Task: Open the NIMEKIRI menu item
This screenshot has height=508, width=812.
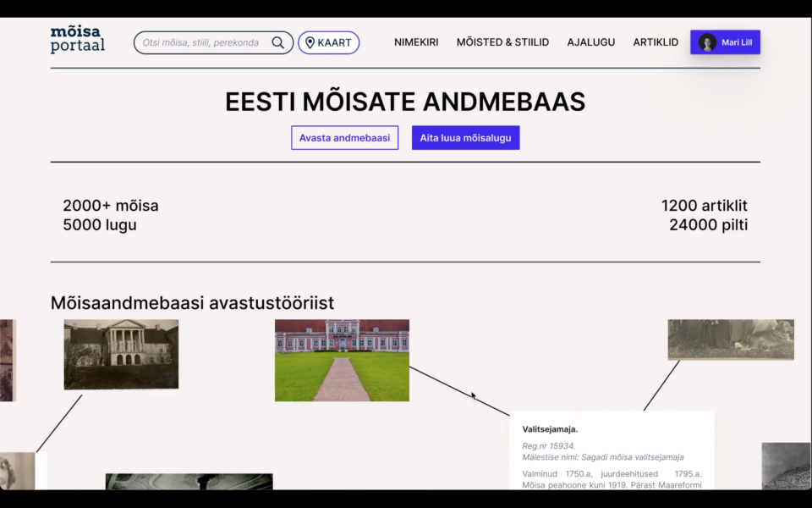Action: pos(416,42)
